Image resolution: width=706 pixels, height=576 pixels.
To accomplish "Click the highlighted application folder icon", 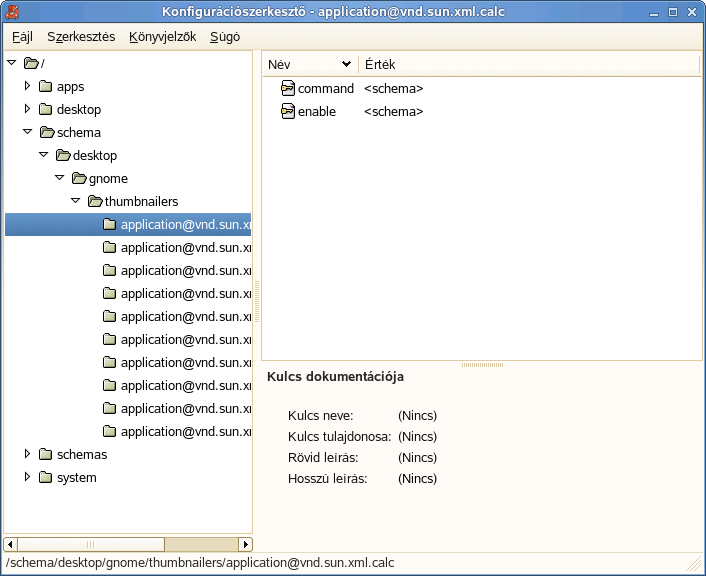I will (109, 224).
